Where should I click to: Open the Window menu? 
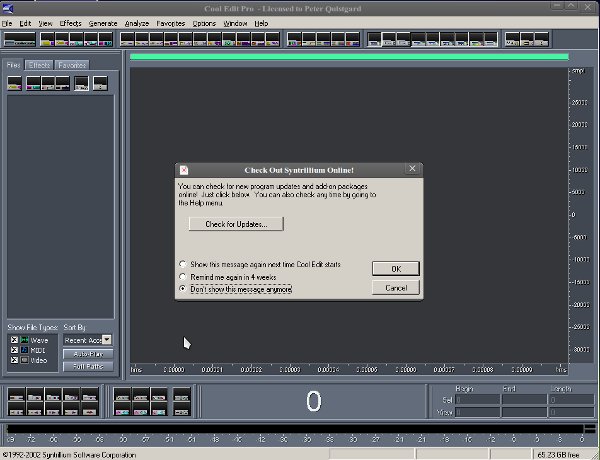click(x=235, y=23)
